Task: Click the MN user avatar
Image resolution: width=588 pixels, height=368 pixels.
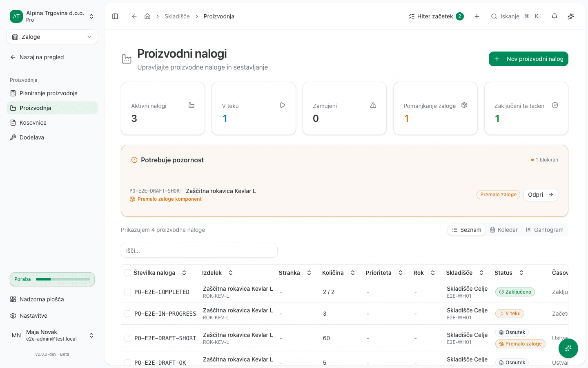Action: tap(16, 335)
